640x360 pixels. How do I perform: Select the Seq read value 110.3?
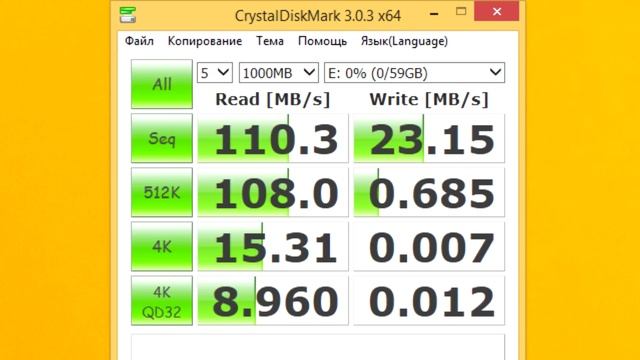(x=273, y=138)
